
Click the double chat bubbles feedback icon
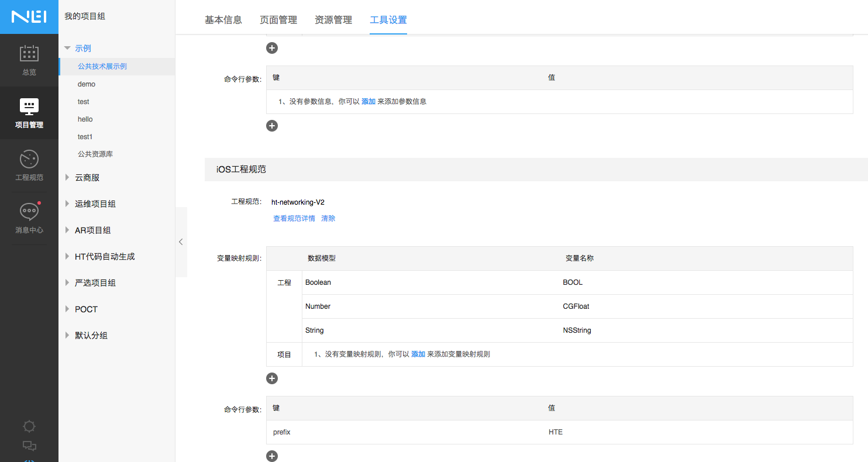click(x=29, y=446)
